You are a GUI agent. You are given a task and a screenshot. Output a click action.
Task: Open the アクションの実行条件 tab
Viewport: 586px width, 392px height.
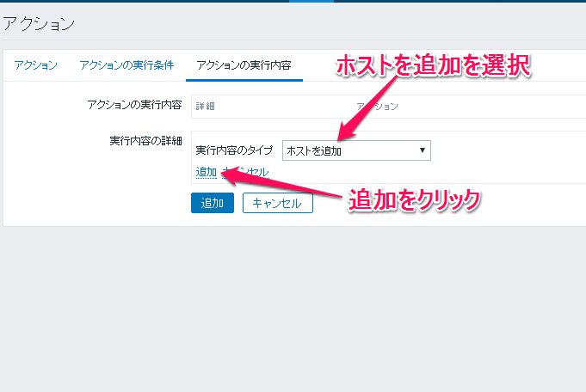(126, 65)
